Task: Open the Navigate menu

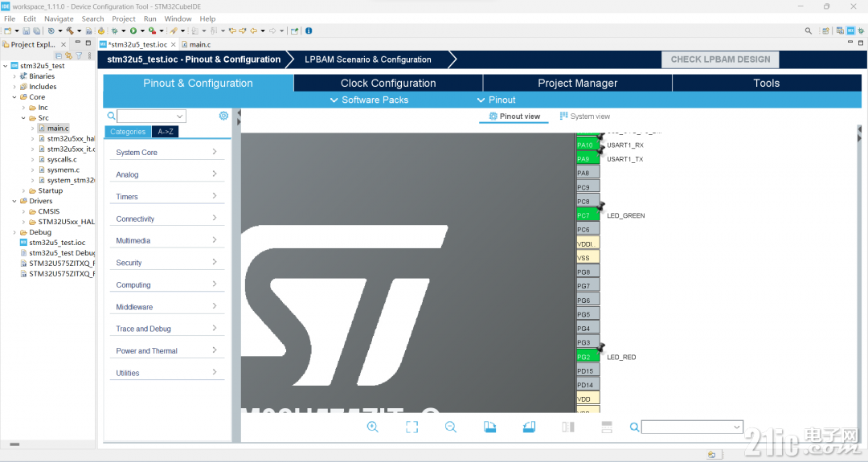Action: point(59,18)
